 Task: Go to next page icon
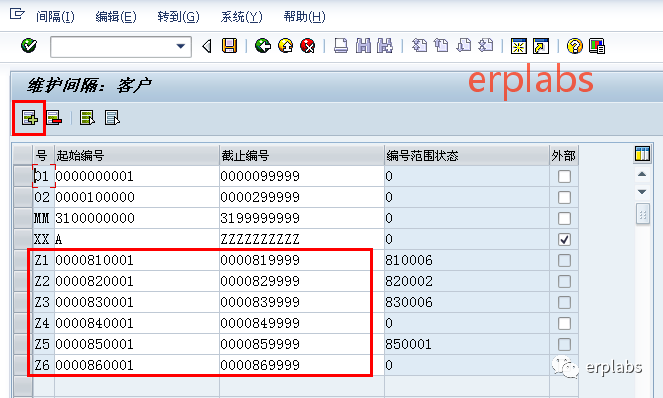(x=464, y=46)
